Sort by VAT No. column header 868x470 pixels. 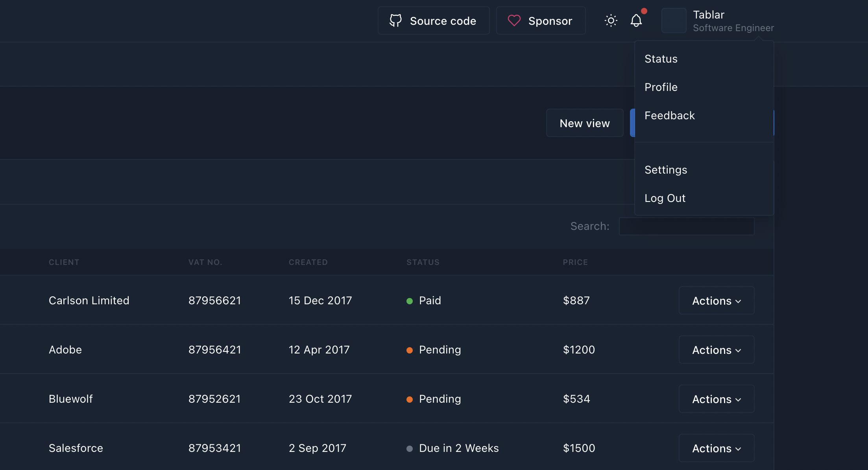point(205,262)
